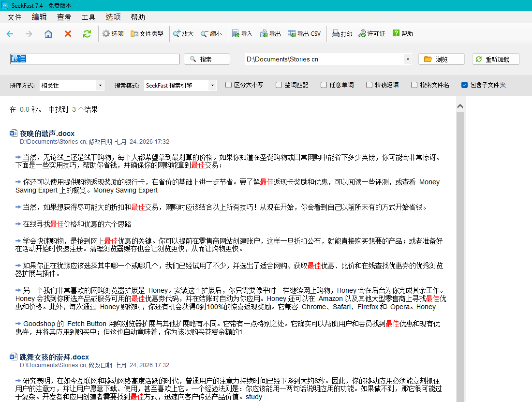Open 文件类型 toolbar item
The width and height of the screenshot is (532, 402).
pyautogui.click(x=147, y=33)
